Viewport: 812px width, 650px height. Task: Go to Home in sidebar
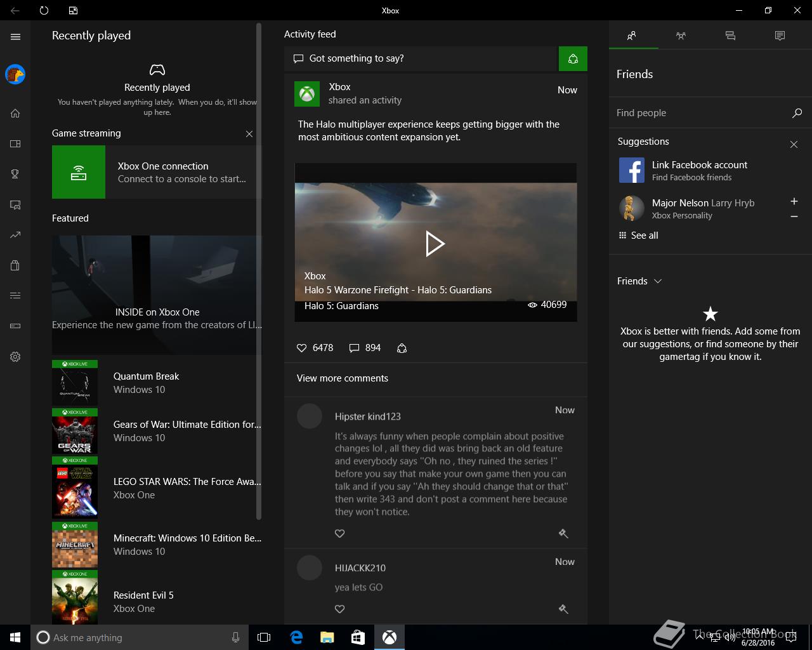point(15,113)
